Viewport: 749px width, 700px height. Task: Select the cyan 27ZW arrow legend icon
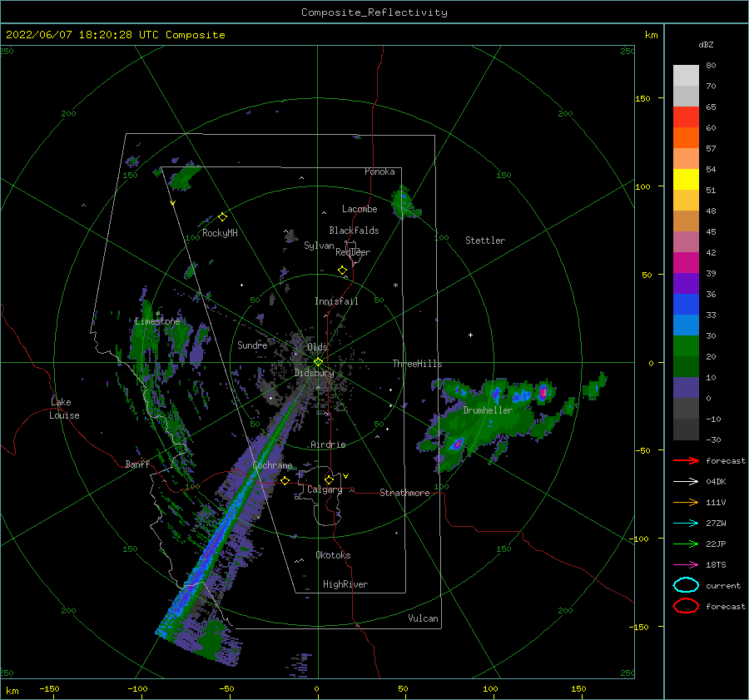(x=686, y=524)
